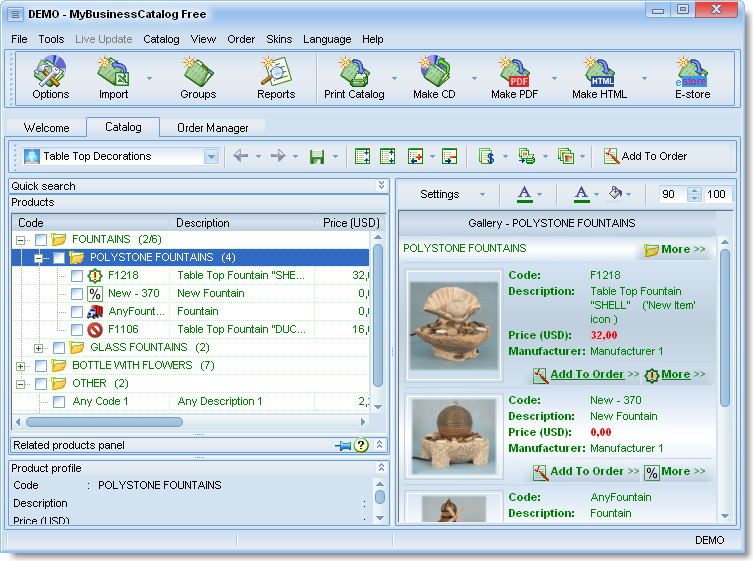Click the SHELL fountain thumbnail image

click(x=453, y=326)
